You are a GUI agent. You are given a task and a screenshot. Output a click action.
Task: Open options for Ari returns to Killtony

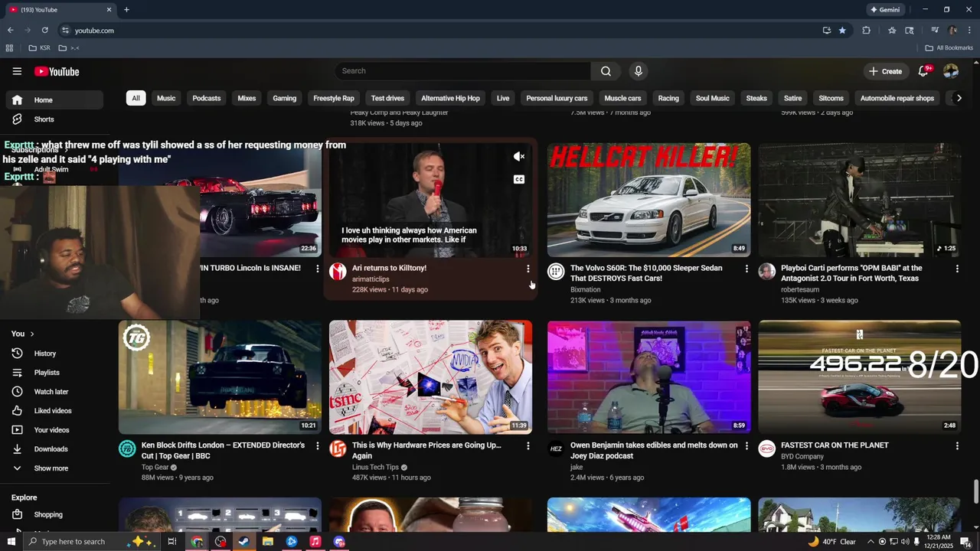tap(528, 269)
